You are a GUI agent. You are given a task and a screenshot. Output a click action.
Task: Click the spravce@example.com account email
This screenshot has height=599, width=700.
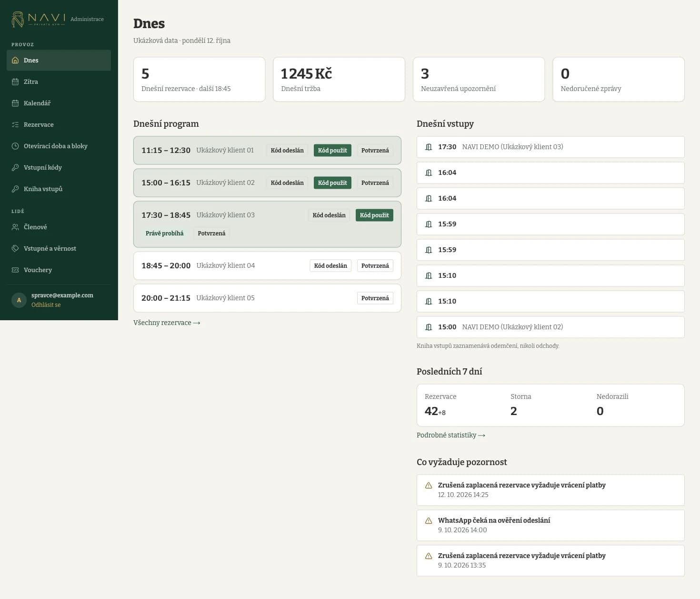62,295
